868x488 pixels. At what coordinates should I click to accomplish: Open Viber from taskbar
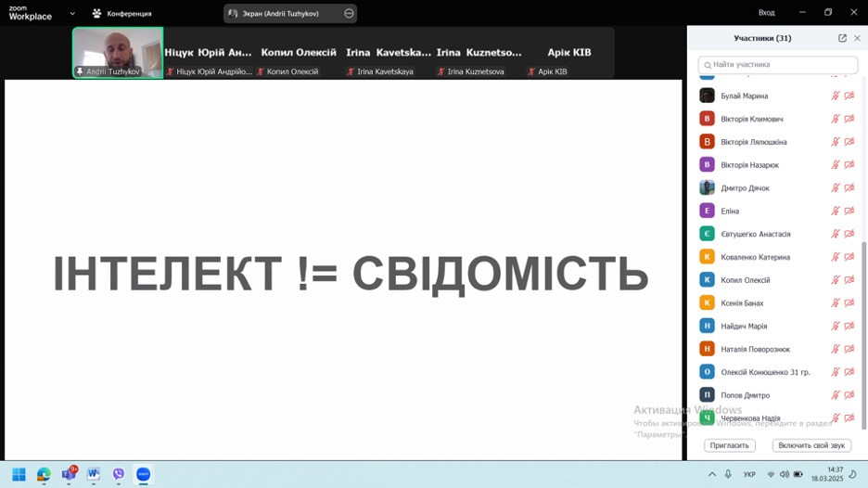(x=119, y=474)
